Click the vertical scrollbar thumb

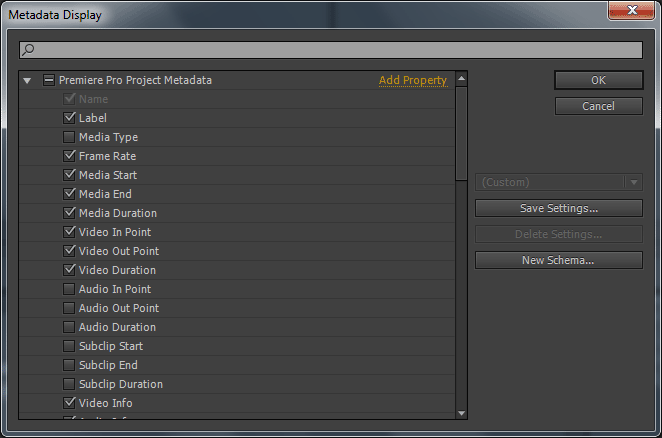click(x=461, y=133)
